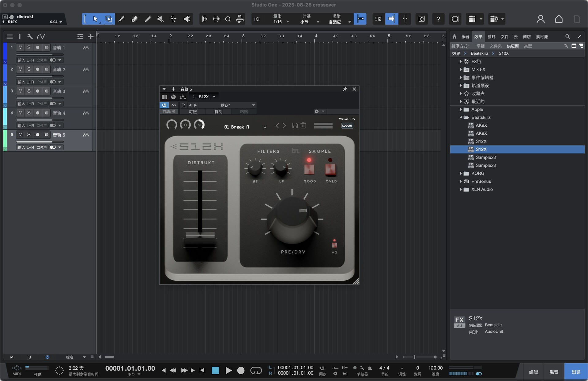This screenshot has height=381, width=588.
Task: Click the tempo value 120.00
Action: pos(435,368)
